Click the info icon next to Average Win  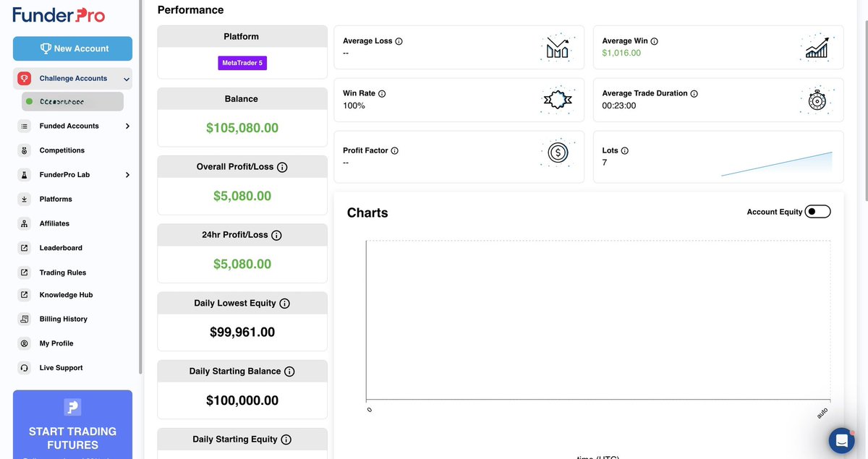tap(654, 41)
